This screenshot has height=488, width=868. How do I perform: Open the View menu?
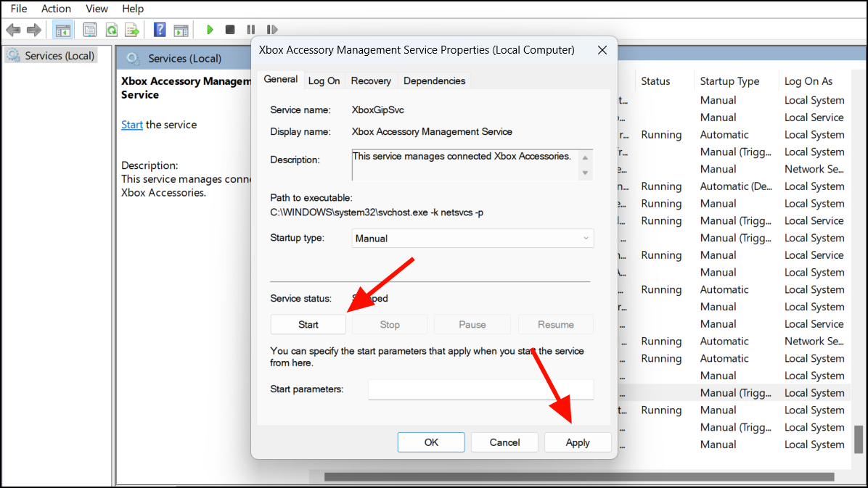click(x=97, y=8)
